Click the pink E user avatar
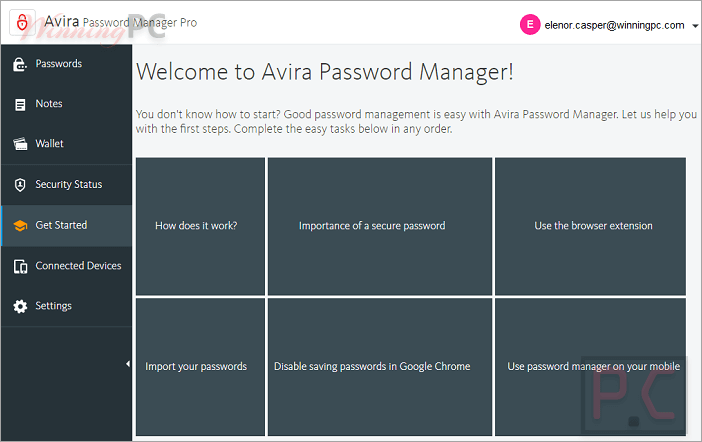The height and width of the screenshot is (442, 702). pos(530,25)
